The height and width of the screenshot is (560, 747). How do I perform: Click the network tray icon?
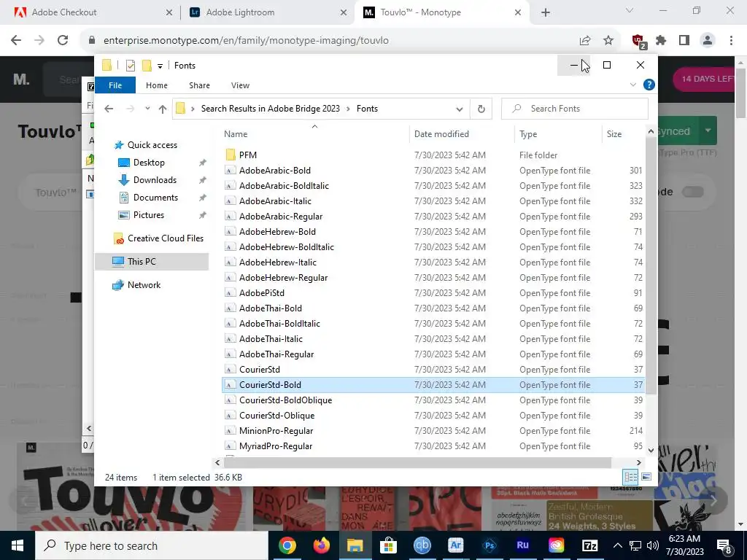(x=635, y=545)
